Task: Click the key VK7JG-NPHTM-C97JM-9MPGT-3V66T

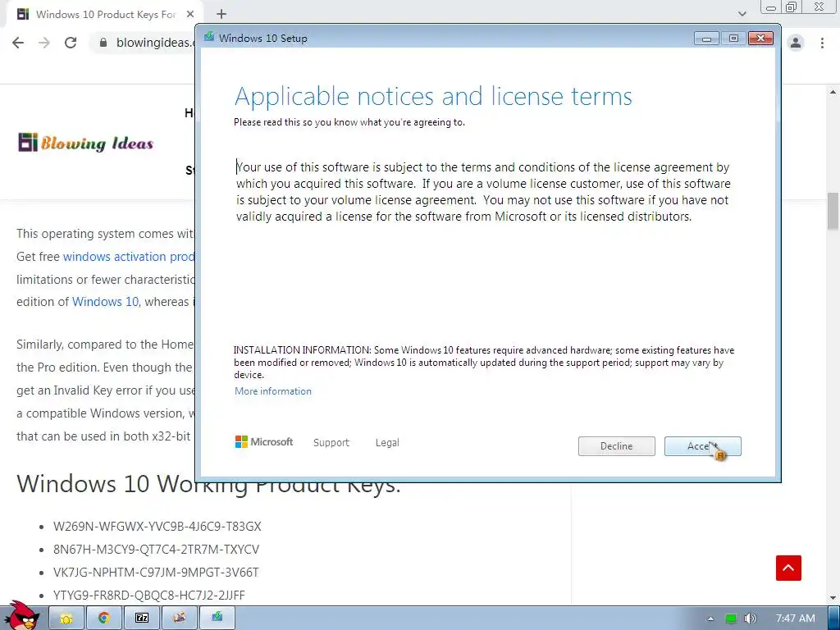Action: (x=156, y=573)
